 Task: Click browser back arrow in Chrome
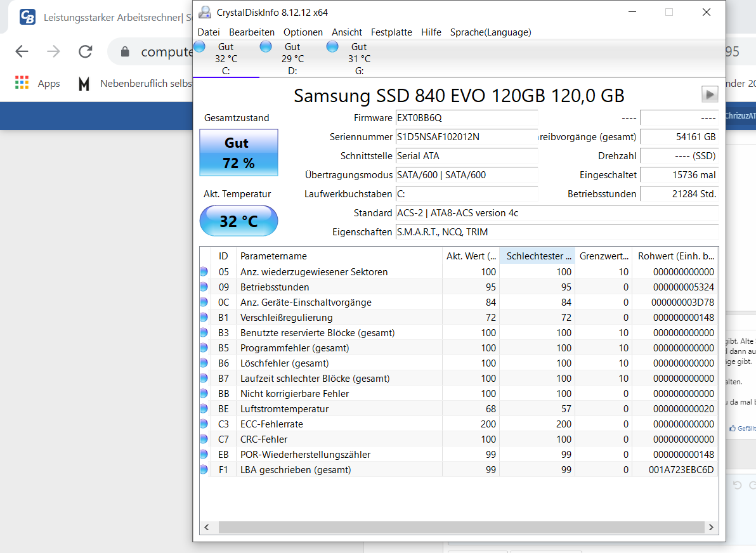click(x=22, y=51)
